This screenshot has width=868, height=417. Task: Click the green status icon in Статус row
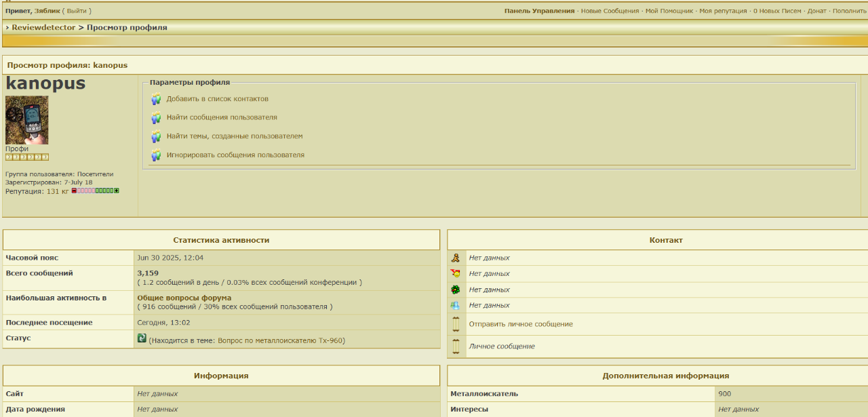tap(142, 338)
